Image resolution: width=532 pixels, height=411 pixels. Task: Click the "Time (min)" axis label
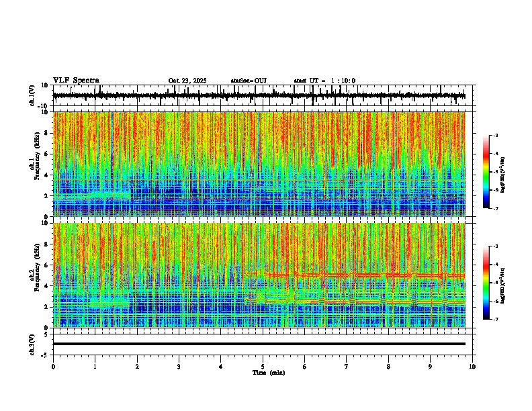(269, 373)
